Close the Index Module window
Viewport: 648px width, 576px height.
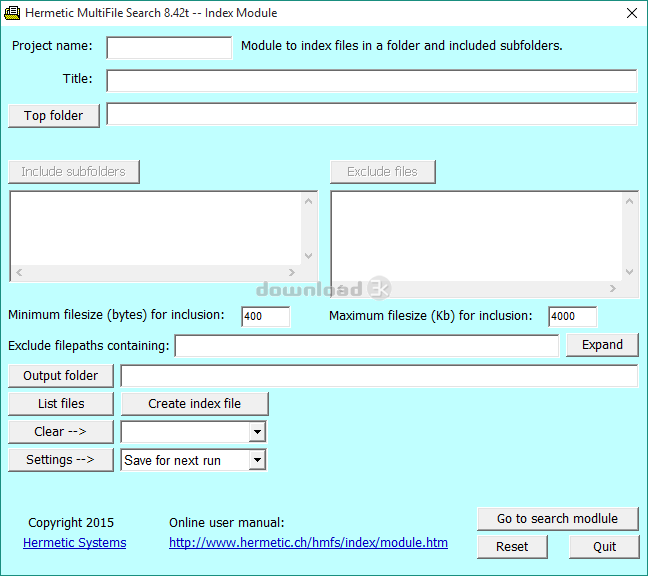631,13
